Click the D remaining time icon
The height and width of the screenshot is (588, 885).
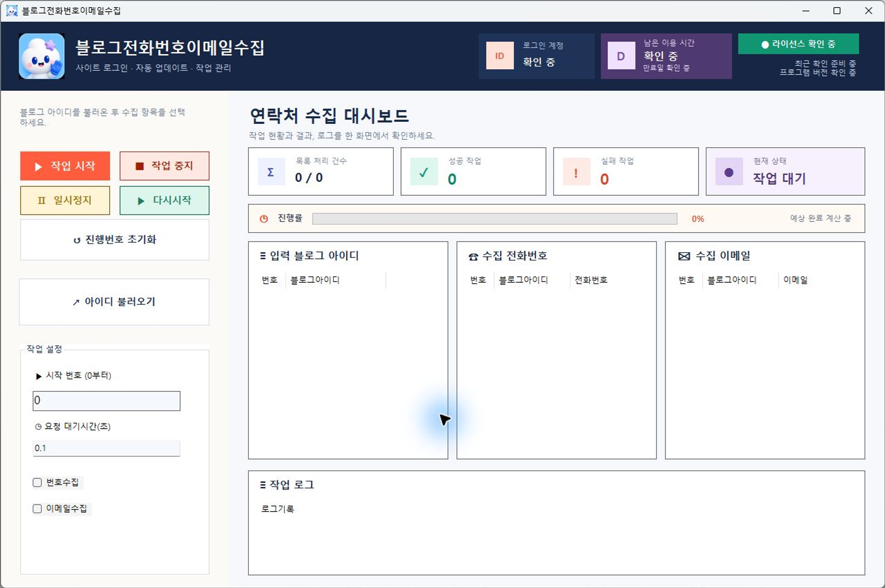621,56
